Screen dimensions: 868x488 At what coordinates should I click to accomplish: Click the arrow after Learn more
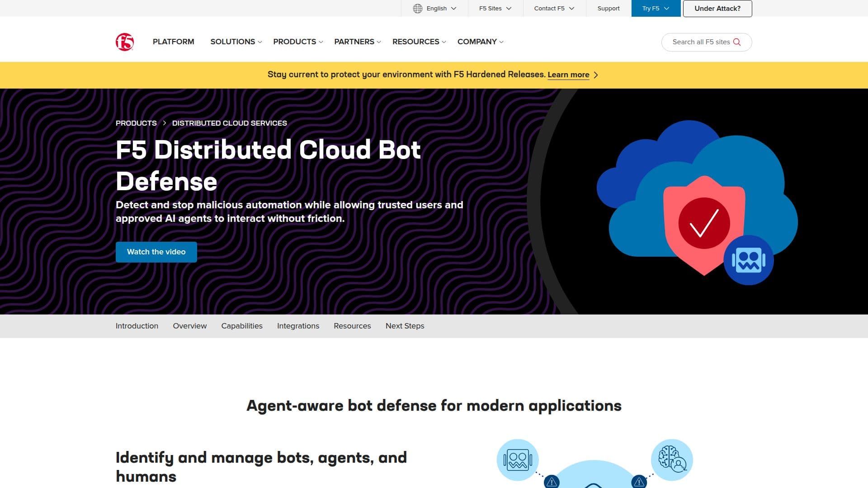[x=596, y=75]
